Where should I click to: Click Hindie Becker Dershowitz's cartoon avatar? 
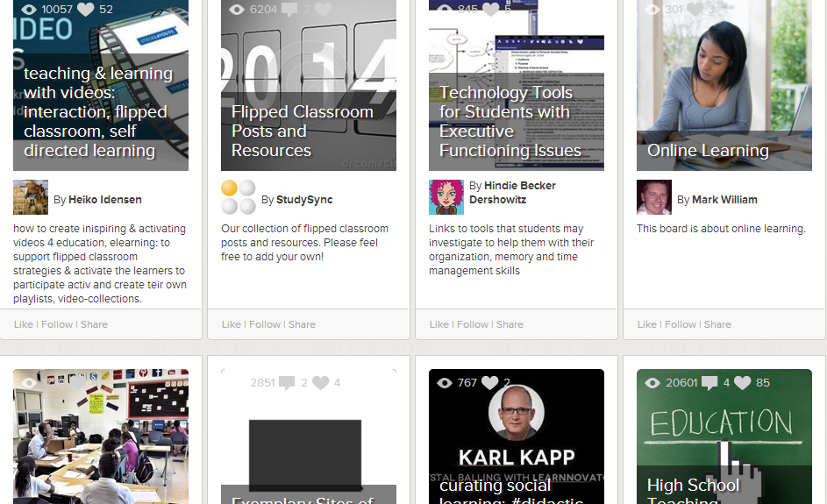coord(446,197)
